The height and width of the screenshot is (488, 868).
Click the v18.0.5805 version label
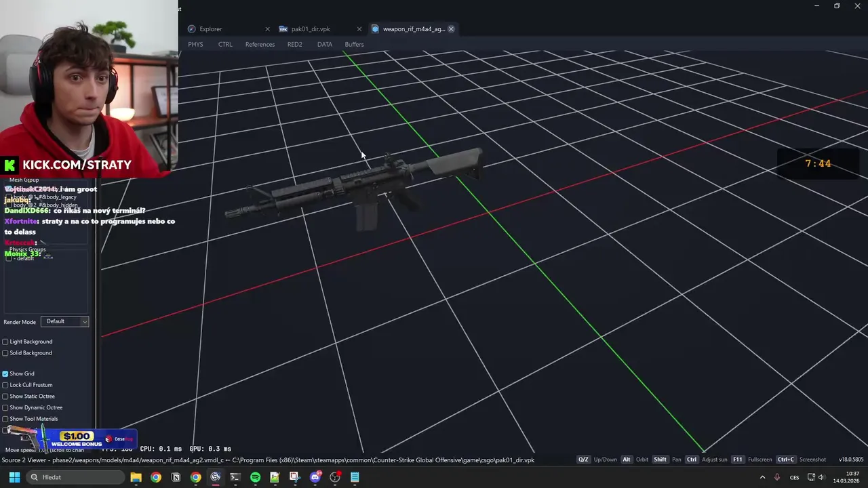click(851, 460)
